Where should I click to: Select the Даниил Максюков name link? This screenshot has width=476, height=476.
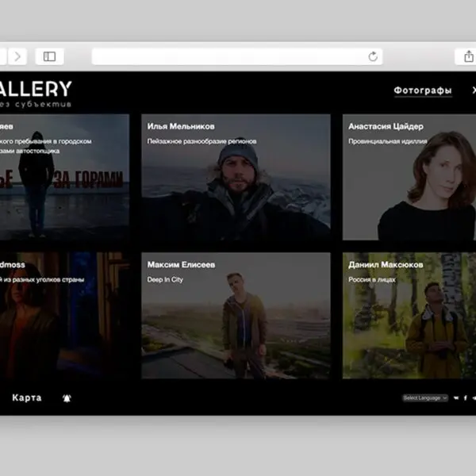point(386,265)
